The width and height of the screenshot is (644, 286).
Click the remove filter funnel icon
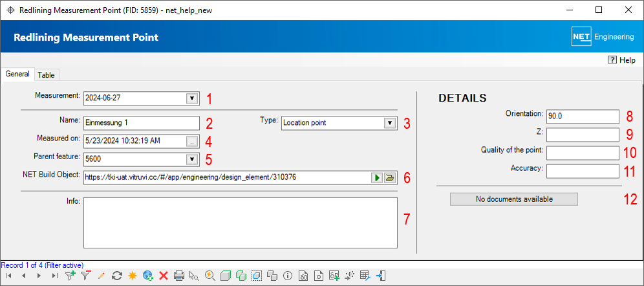(x=86, y=276)
